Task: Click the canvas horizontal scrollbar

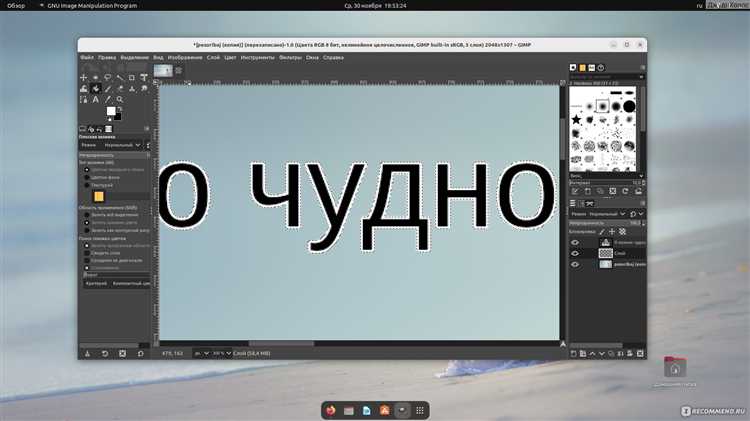Action: coord(281,343)
